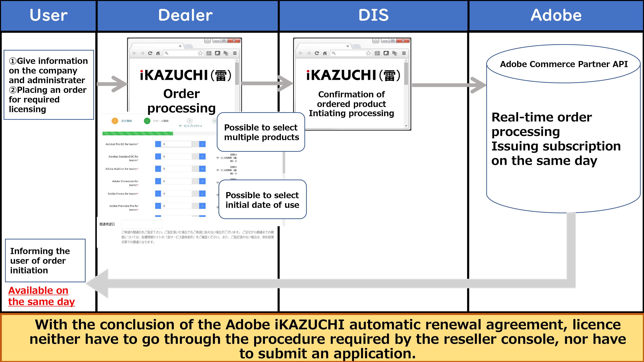Click "Adobe Commerce Partner API" label
This screenshot has height=362, width=644.
(564, 64)
